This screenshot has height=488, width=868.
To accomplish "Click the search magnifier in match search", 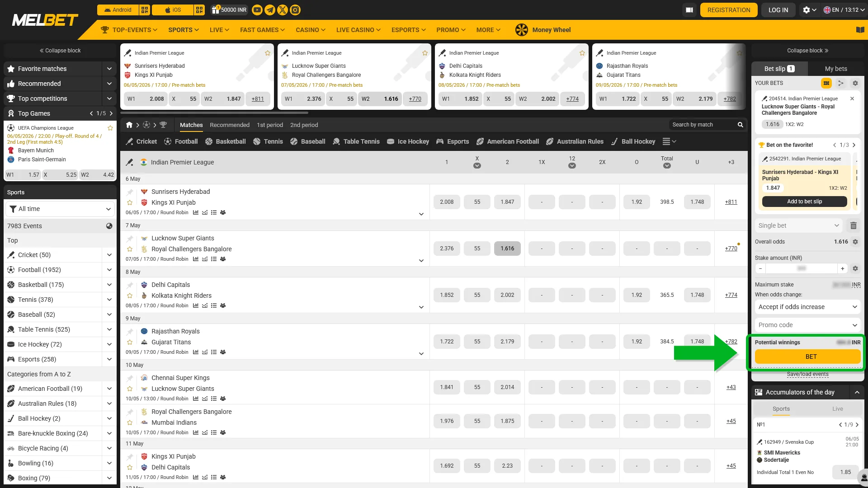I will [x=741, y=125].
